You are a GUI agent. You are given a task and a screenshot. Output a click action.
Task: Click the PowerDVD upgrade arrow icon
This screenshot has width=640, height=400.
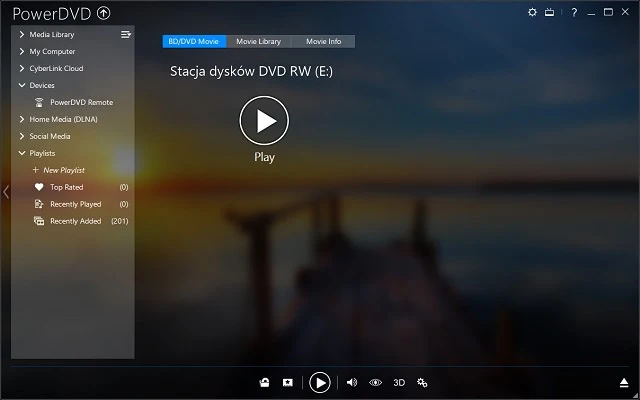pos(104,13)
